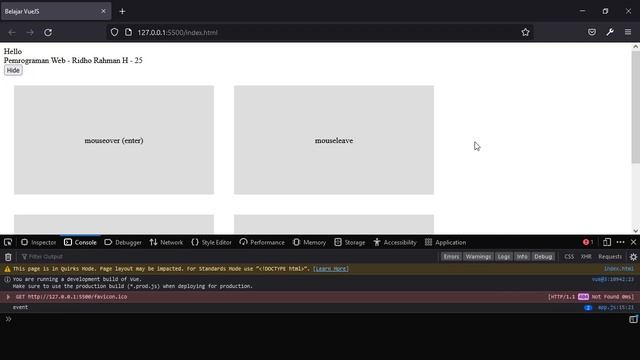The height and width of the screenshot is (360, 640).
Task: Click the Filter Output field
Action: 229,257
